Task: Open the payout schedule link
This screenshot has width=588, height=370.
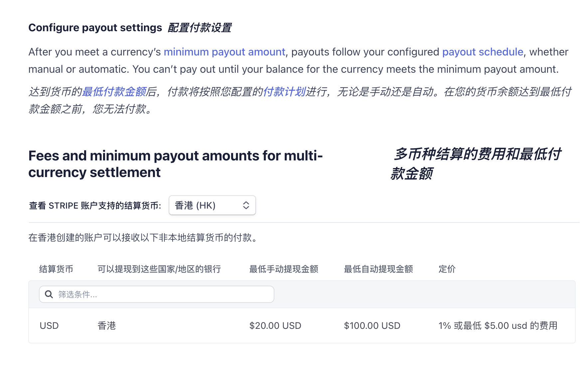Action: click(483, 52)
